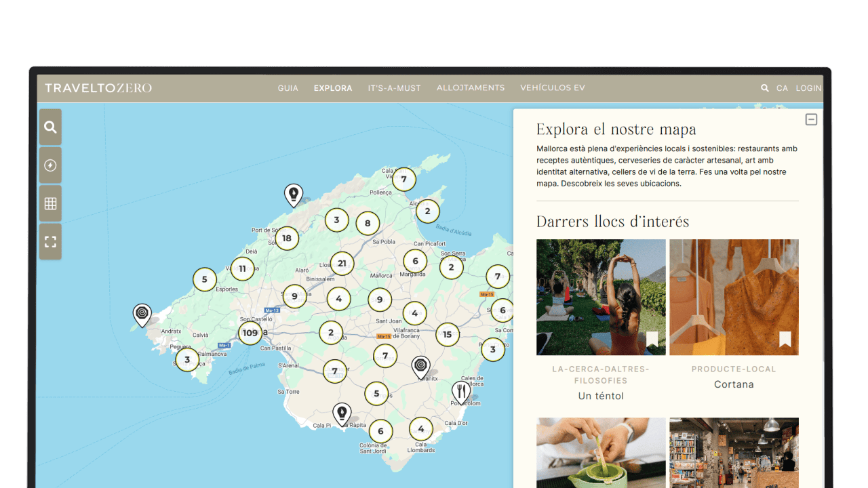Click the spiral marker near Felanitx
This screenshot has height=488, width=868.
pyautogui.click(x=420, y=368)
